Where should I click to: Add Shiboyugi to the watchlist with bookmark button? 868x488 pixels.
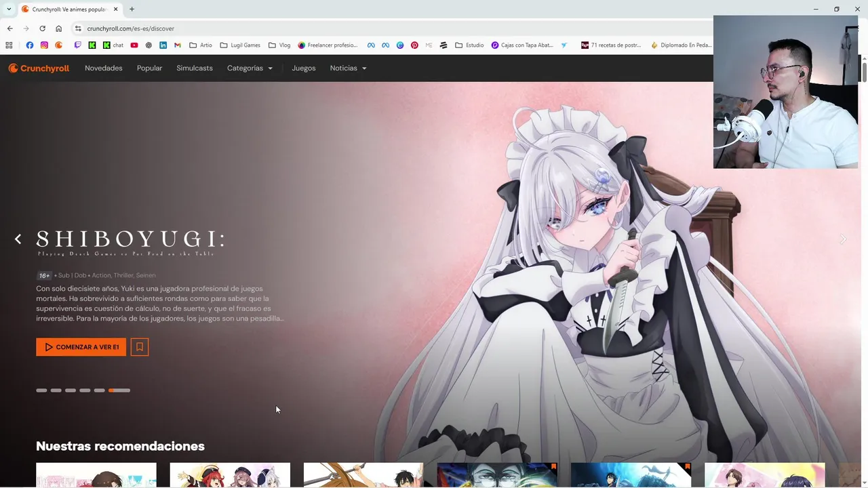coord(140,347)
